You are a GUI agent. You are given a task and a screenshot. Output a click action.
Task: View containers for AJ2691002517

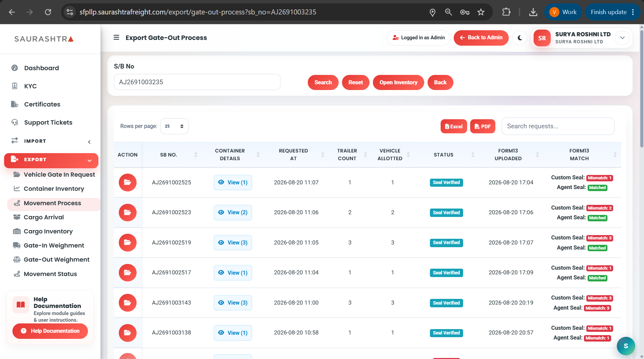coord(233,272)
